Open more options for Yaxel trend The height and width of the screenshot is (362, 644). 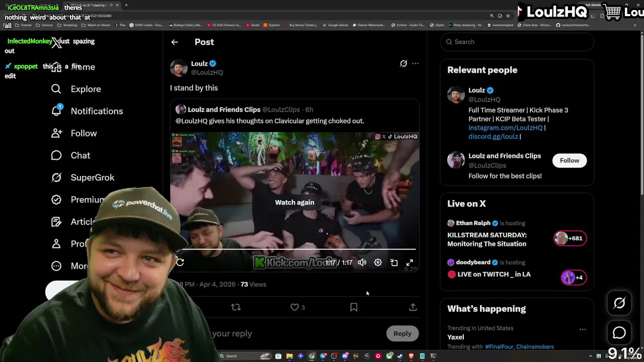[583, 329]
